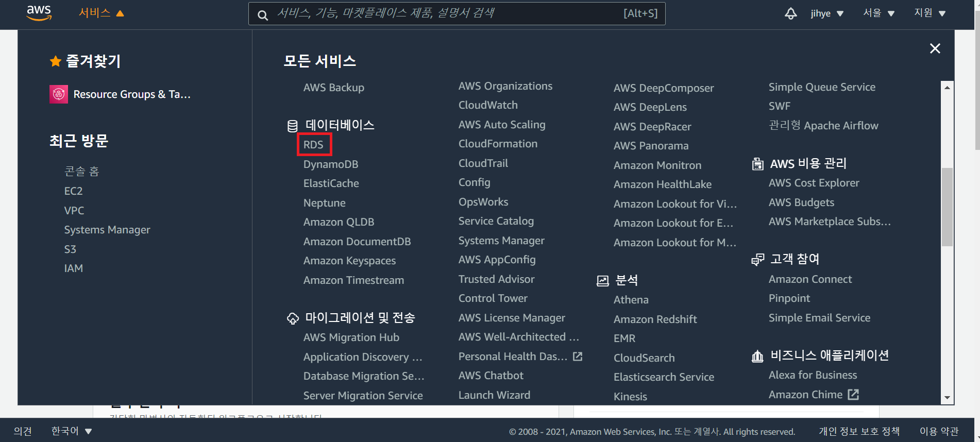Click the scrollbar up arrow
Screen dimensions: 980x442
(947, 87)
